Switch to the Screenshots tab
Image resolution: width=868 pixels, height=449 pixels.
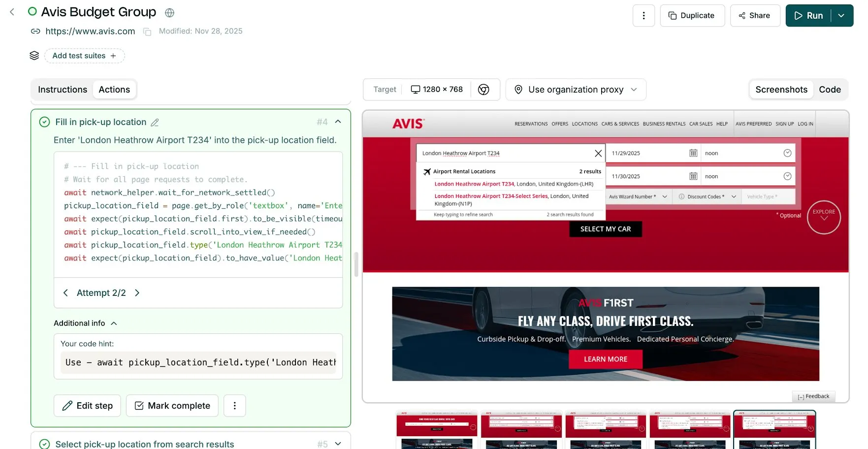click(x=781, y=90)
